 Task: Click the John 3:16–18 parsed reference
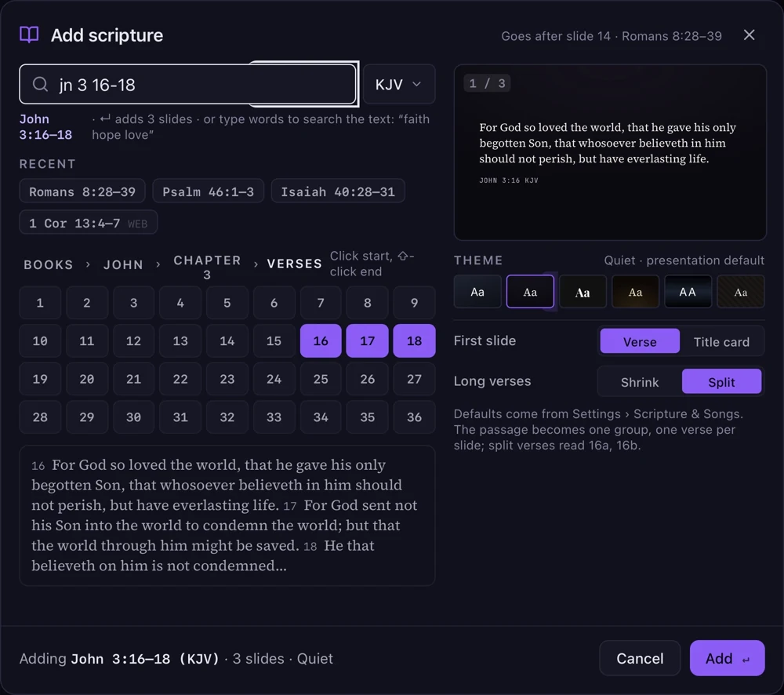pyautogui.click(x=45, y=126)
